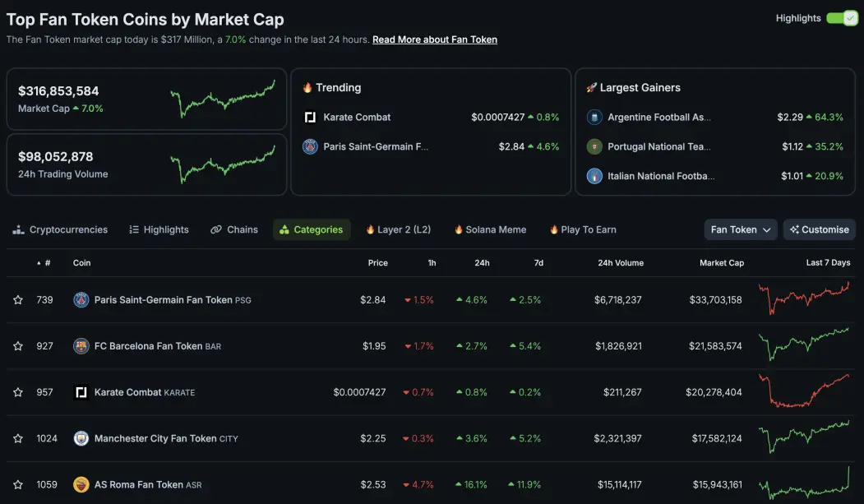Sort table by Coin column header
Screen dimensions: 864x504
(81, 263)
